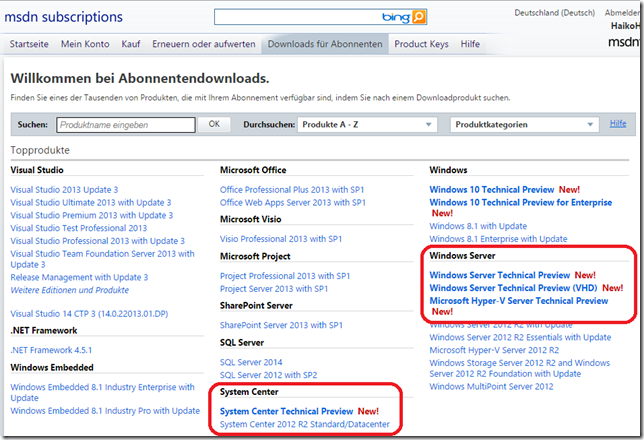Open .NET Framework 4.5.1 link

[51, 350]
